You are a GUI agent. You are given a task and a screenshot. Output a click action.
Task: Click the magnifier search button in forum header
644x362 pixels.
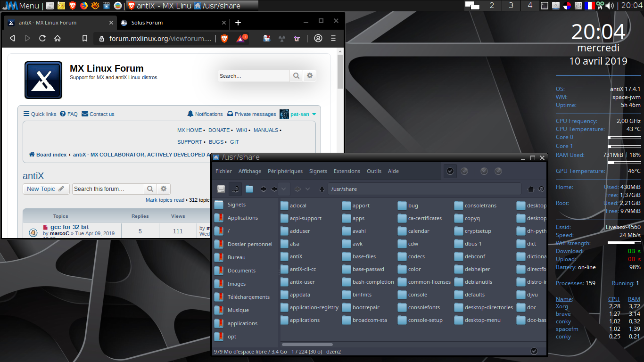click(x=296, y=76)
